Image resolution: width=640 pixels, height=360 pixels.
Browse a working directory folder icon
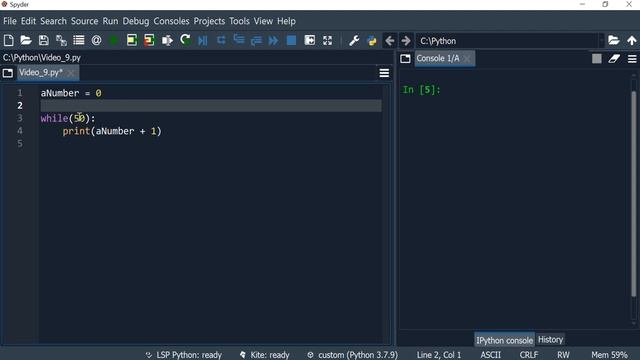coord(613,40)
